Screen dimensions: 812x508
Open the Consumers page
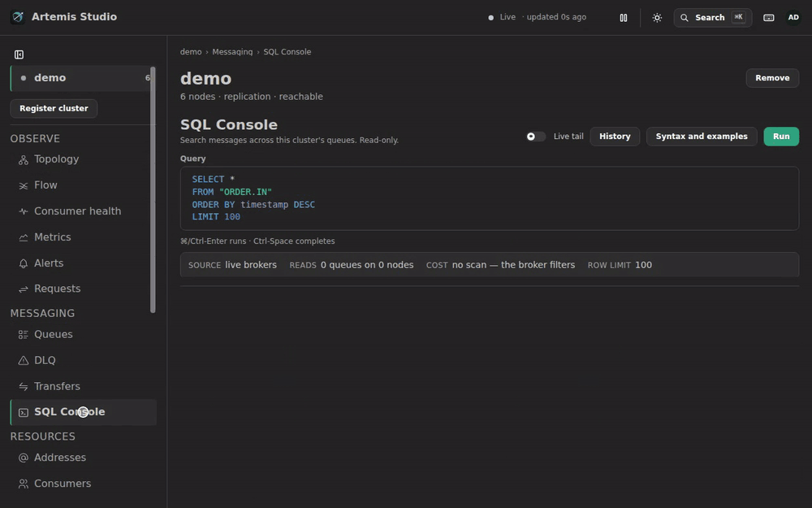pos(83,483)
